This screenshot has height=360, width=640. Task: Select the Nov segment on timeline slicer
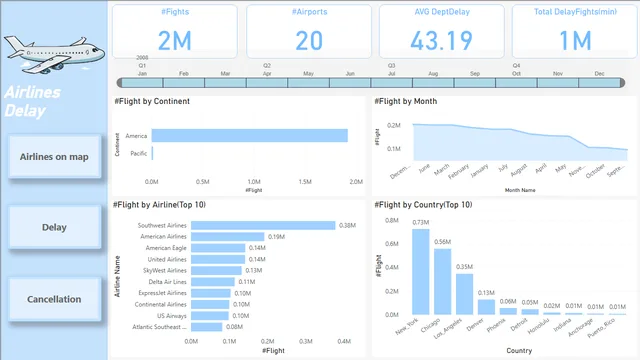[558, 83]
